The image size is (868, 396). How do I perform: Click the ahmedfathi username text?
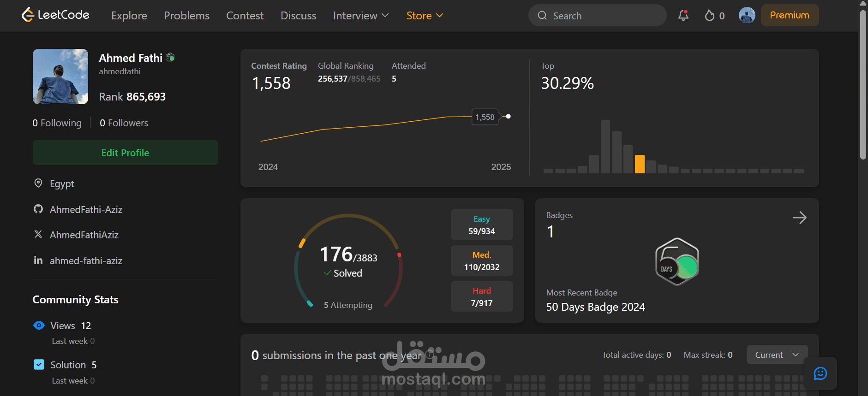click(120, 71)
